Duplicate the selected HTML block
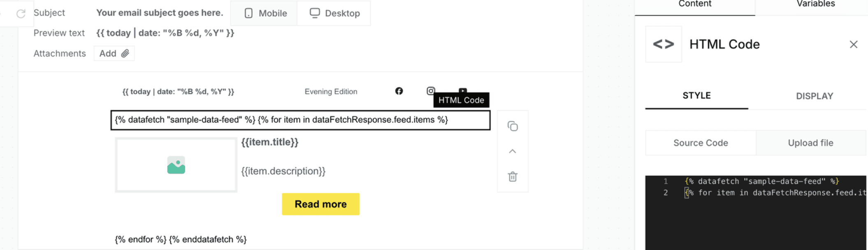Image resolution: width=868 pixels, height=250 pixels. point(513,126)
